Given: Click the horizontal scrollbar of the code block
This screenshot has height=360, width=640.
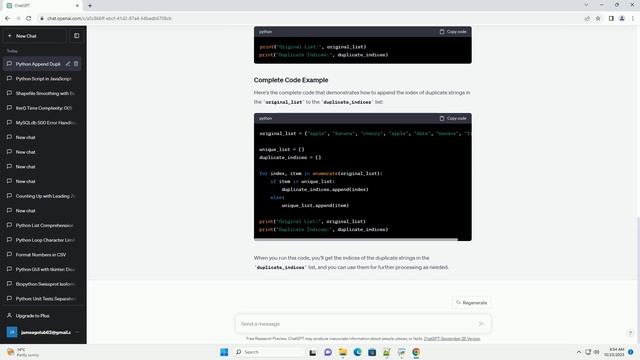Looking at the screenshot, I should [x=356, y=239].
